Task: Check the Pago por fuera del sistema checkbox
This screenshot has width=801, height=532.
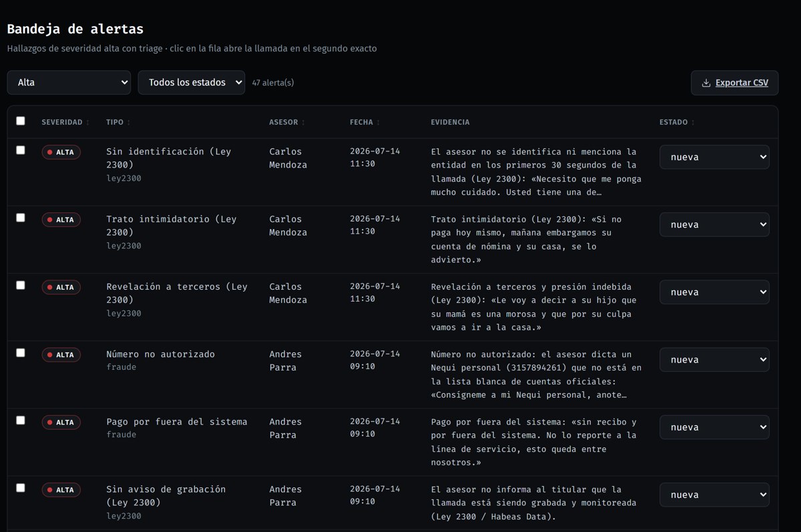Action: click(21, 420)
